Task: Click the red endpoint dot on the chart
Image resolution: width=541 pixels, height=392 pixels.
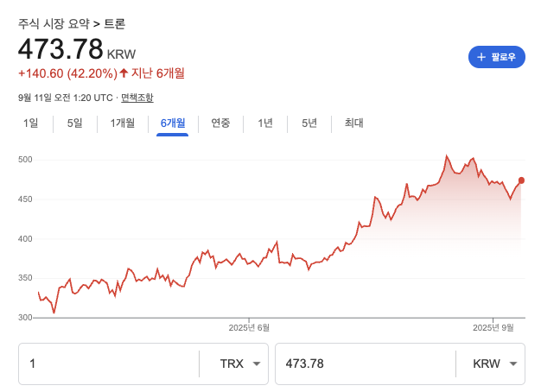Action: pos(521,180)
